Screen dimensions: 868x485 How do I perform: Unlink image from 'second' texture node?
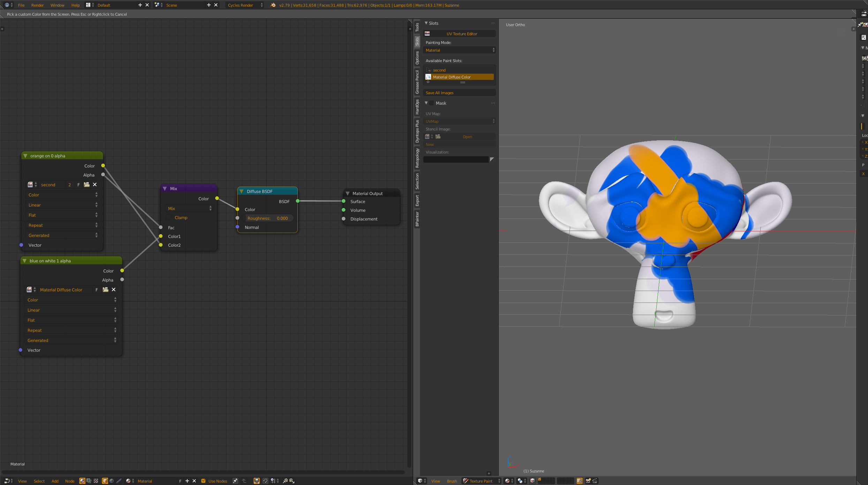[x=95, y=185]
